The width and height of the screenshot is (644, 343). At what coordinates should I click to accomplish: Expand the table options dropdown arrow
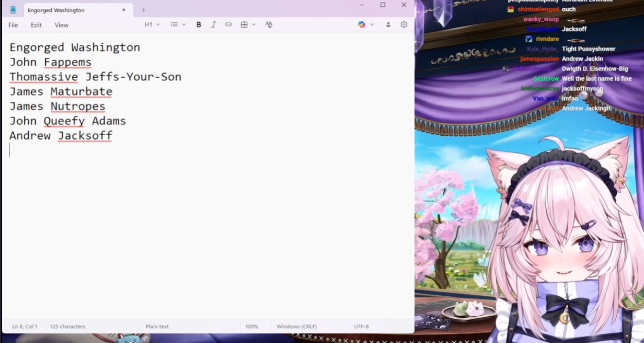click(254, 25)
